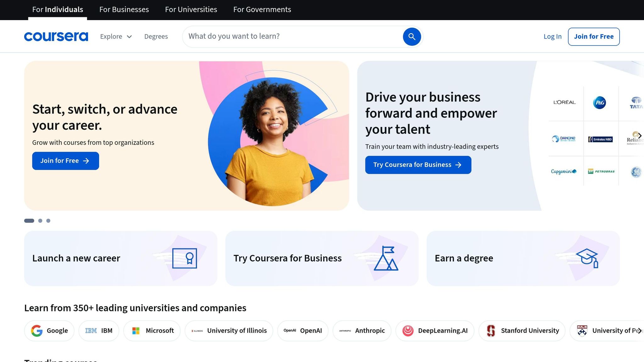Image resolution: width=644 pixels, height=362 pixels.
Task: Open the Log In page
Action: click(552, 36)
